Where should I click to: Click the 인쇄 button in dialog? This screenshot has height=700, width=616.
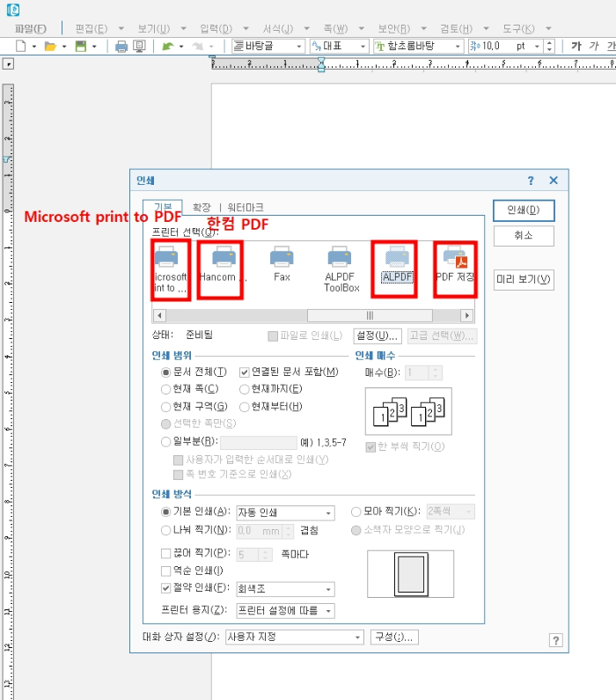(524, 210)
